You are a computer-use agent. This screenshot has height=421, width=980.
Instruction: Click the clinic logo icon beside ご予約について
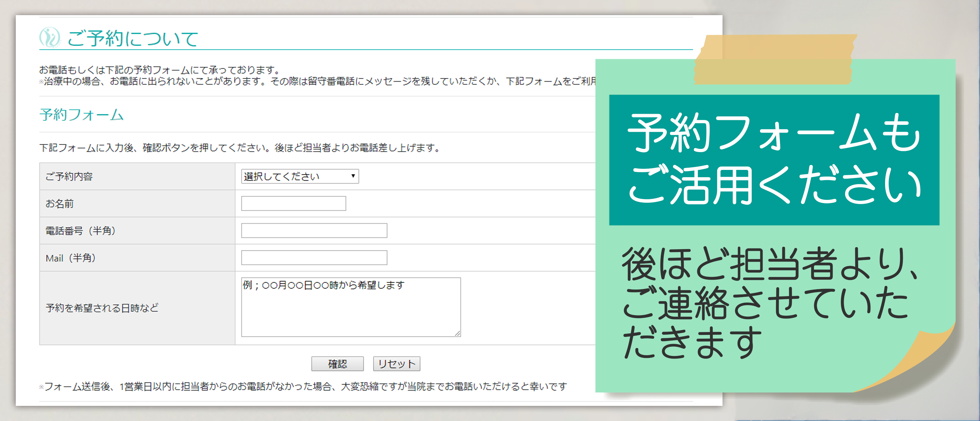point(50,38)
